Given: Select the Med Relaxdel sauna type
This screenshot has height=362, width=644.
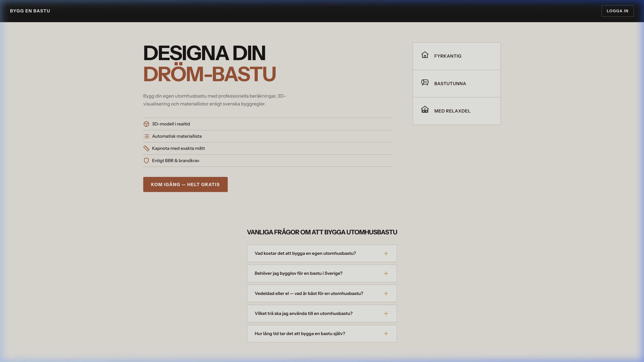Looking at the screenshot, I should pyautogui.click(x=457, y=111).
